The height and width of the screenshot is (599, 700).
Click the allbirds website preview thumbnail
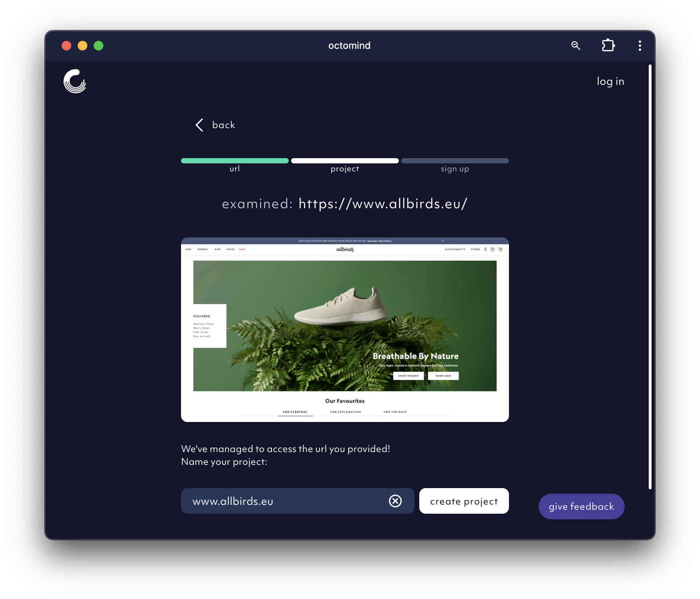[345, 330]
